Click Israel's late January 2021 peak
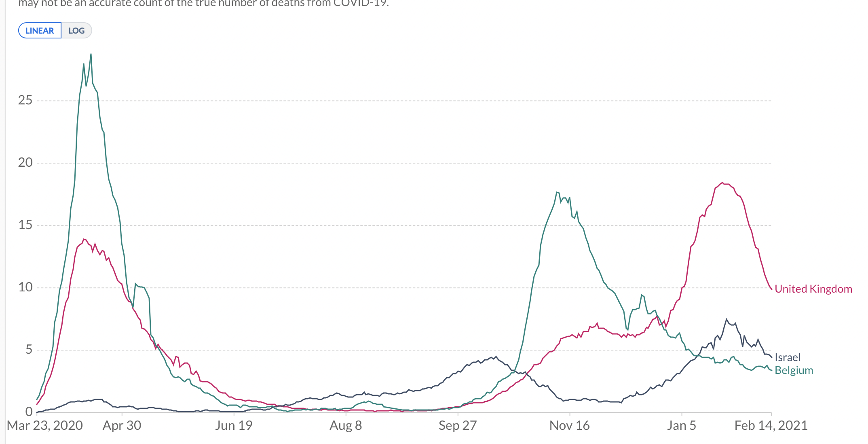The image size is (868, 444). tap(727, 319)
